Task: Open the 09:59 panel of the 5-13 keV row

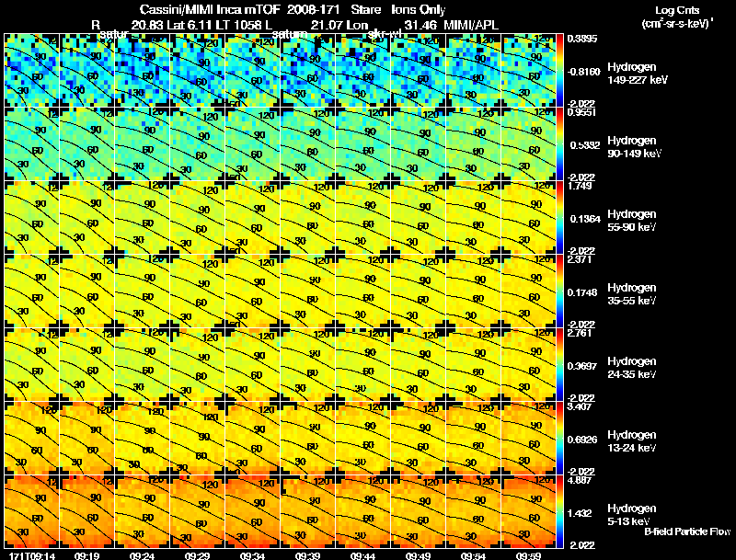Action: (x=528, y=512)
